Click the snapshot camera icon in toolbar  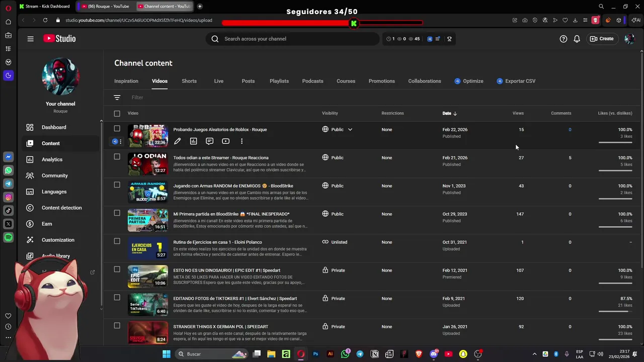[525, 20]
